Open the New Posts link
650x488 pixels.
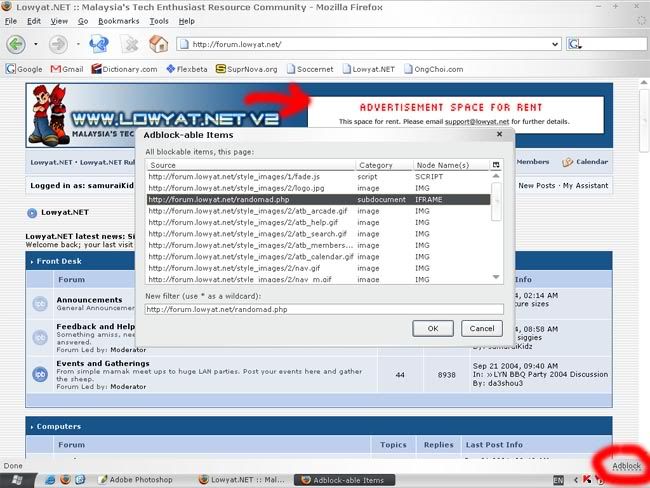pyautogui.click(x=536, y=186)
